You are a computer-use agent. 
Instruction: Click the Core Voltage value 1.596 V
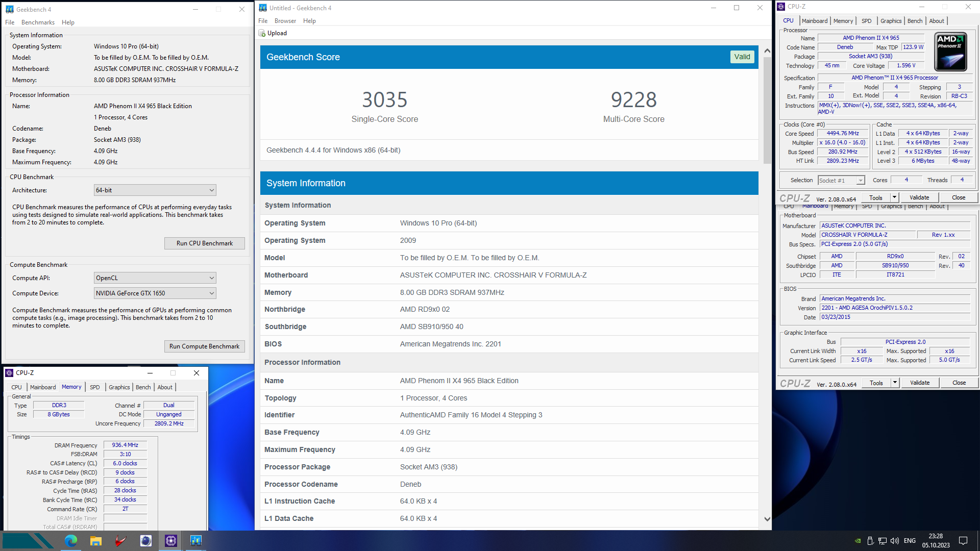click(905, 66)
